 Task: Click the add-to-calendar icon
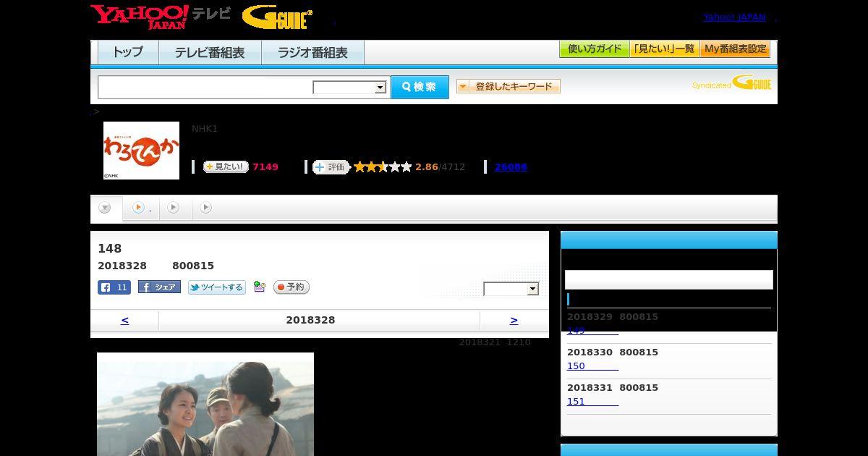point(260,287)
